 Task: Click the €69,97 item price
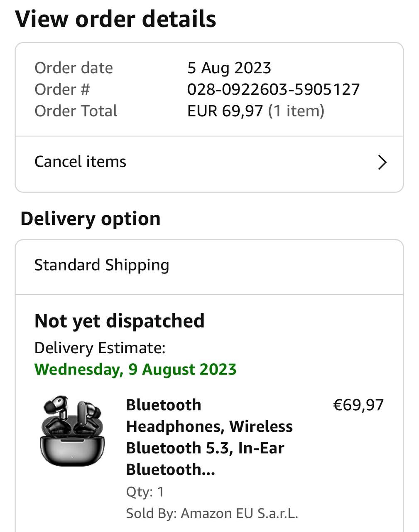358,405
